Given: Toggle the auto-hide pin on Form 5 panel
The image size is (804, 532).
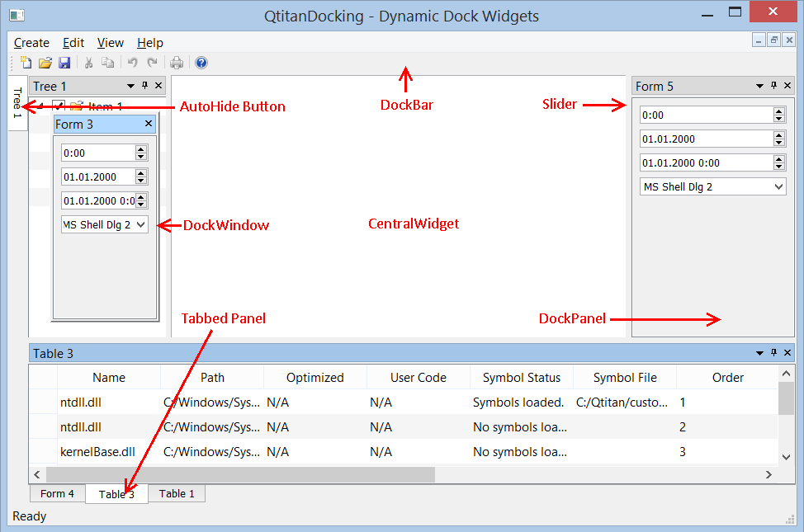Looking at the screenshot, I should (x=773, y=86).
